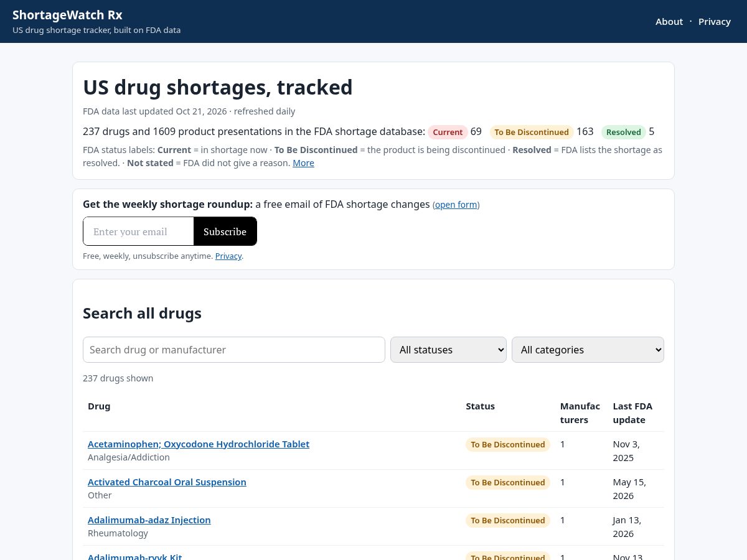This screenshot has width=747, height=560.
Task: Click manufacturer count in Activated Charcoal row
Action: pos(563,482)
